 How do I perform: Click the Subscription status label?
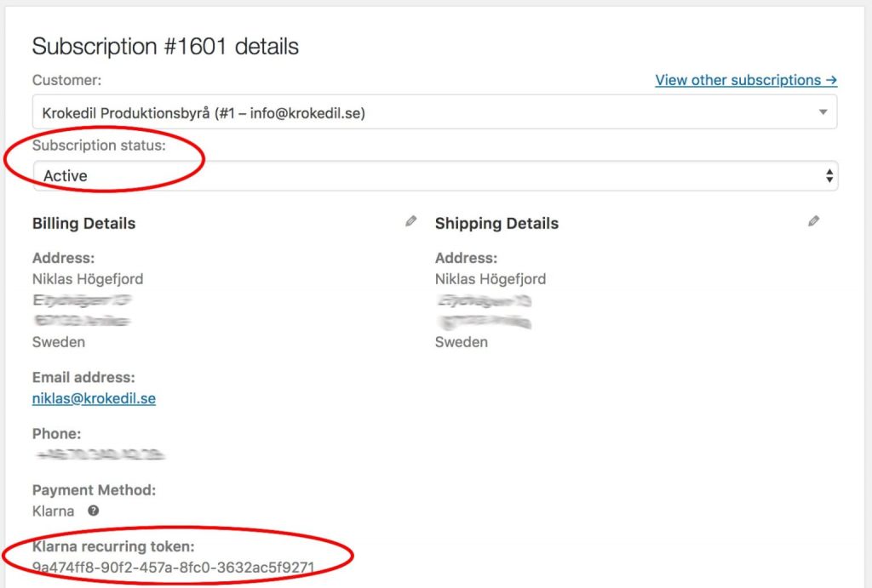[100, 146]
